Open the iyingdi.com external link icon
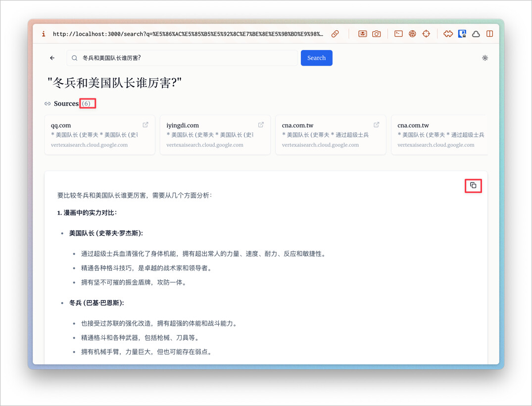 [261, 125]
